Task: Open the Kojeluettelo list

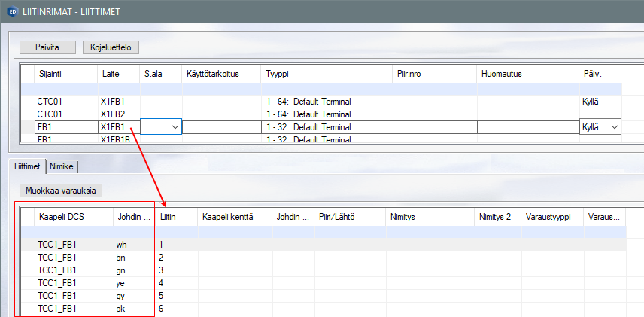Action: [111, 47]
